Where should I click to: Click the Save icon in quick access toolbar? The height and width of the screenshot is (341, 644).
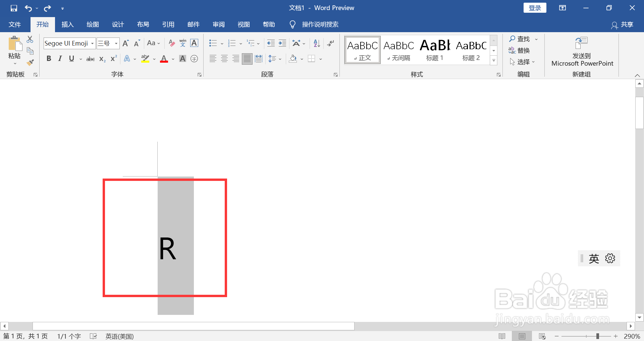tap(14, 8)
